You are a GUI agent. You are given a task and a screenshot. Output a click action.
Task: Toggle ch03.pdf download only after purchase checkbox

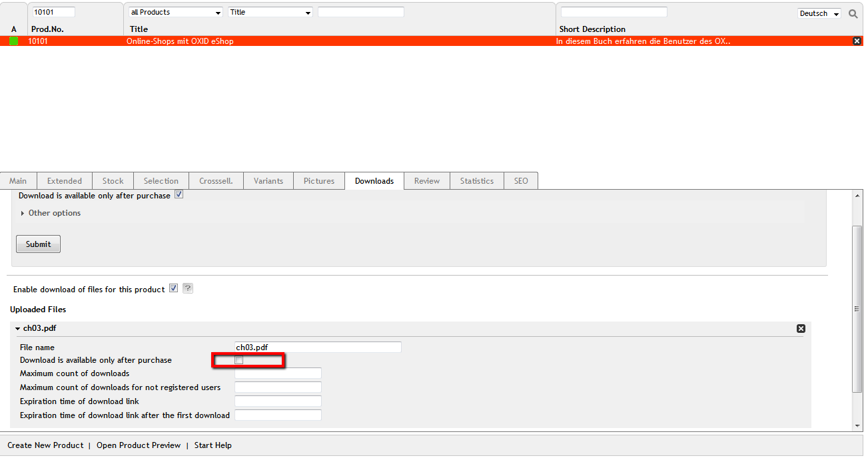[239, 360]
